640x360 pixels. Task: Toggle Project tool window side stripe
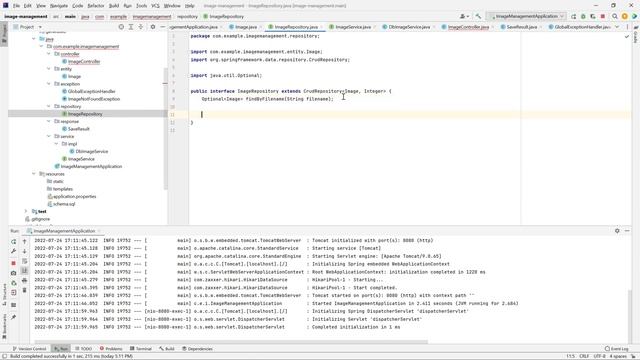tap(4, 35)
